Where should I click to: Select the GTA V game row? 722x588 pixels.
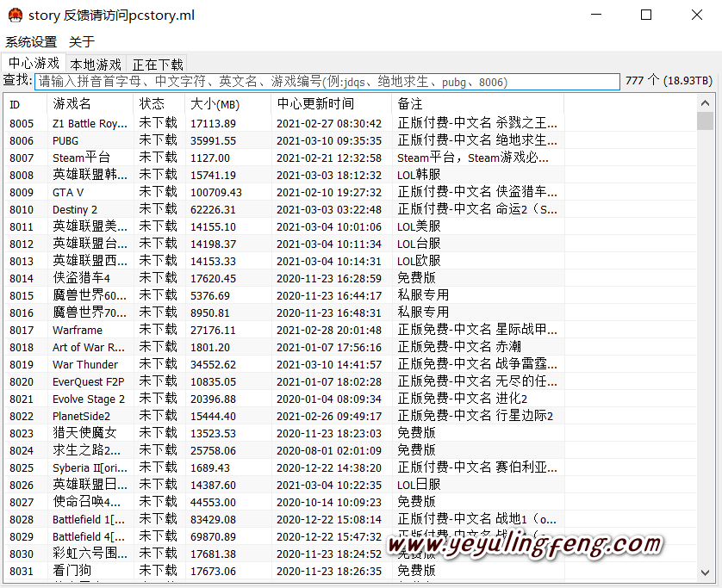(x=350, y=192)
